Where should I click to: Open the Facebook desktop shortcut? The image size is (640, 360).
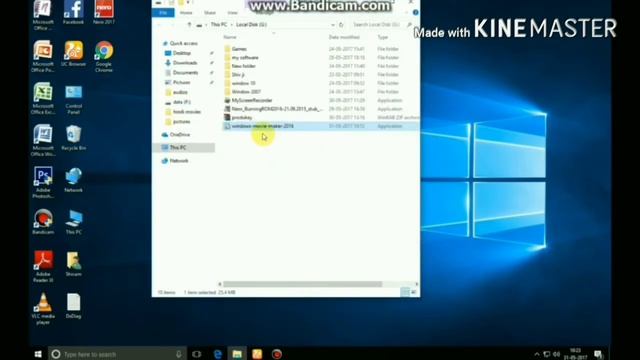[x=73, y=12]
